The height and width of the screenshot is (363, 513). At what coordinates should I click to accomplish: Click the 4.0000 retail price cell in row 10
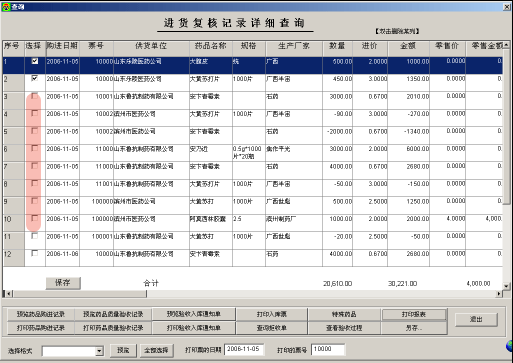tap(447, 223)
